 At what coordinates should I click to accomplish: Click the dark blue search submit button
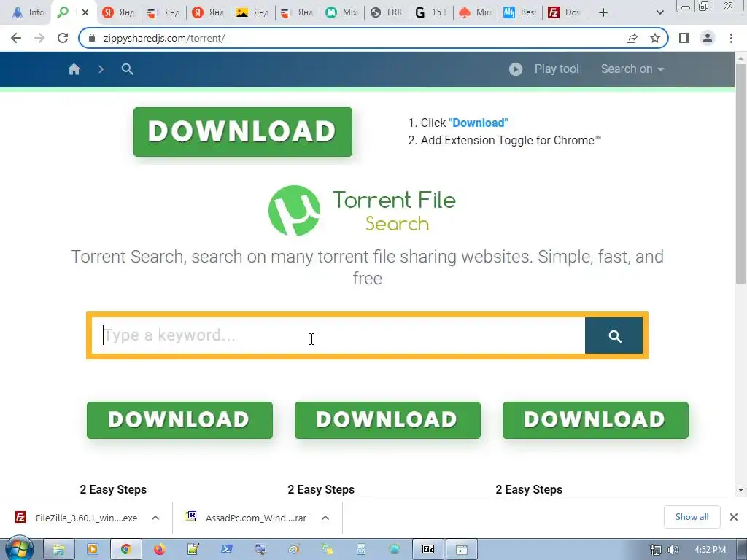click(614, 335)
